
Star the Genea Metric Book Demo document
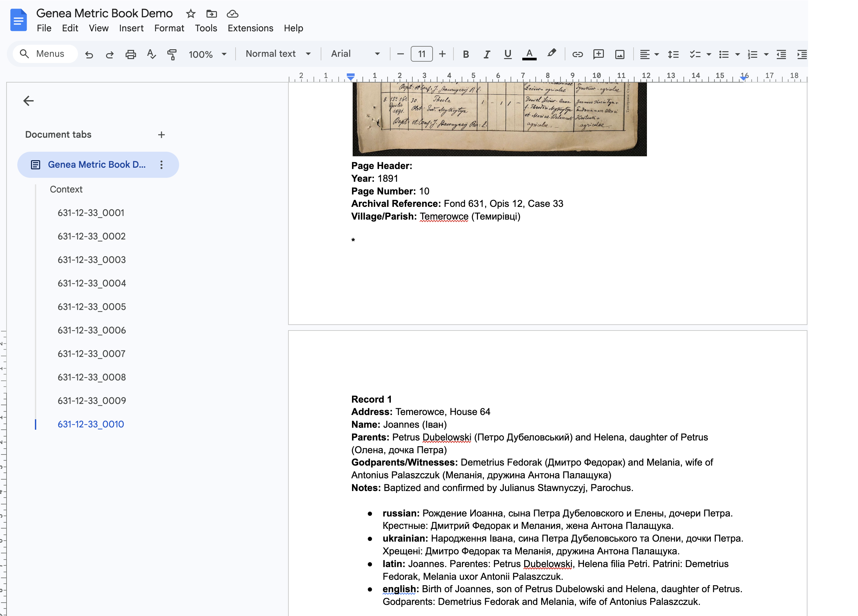[x=191, y=14]
